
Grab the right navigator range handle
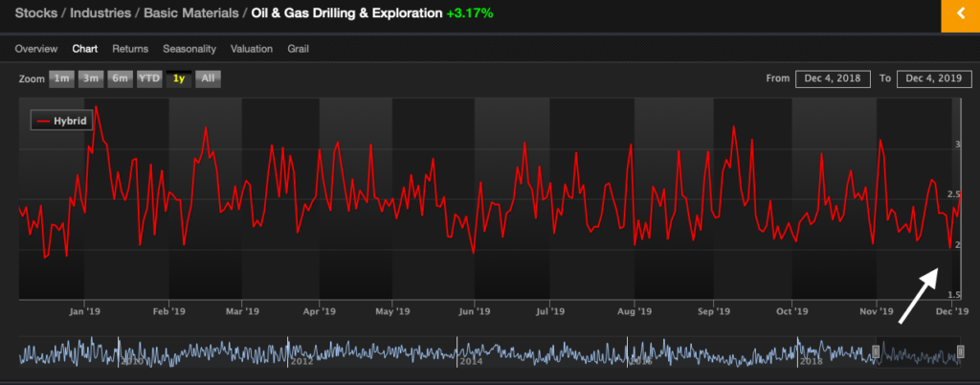(x=961, y=351)
